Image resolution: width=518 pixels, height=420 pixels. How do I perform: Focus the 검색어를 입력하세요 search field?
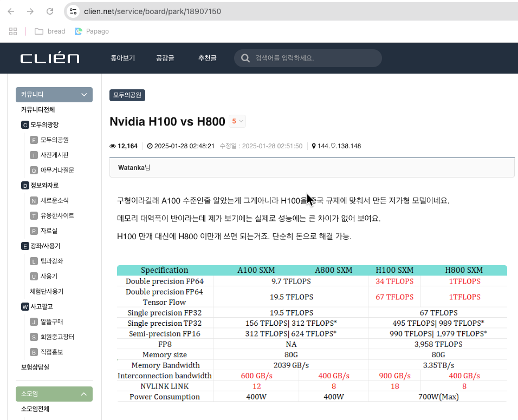(308, 58)
